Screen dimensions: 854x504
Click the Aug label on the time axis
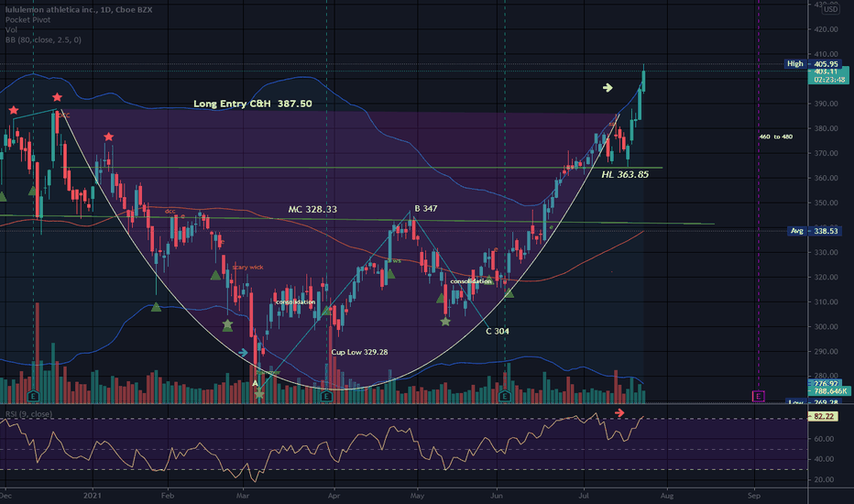tap(667, 496)
